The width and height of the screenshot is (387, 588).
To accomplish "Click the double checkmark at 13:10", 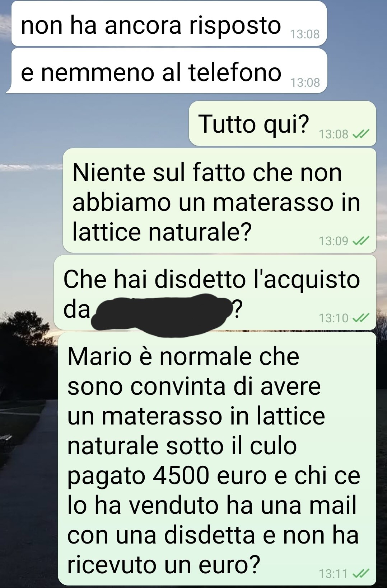I will click(x=361, y=318).
